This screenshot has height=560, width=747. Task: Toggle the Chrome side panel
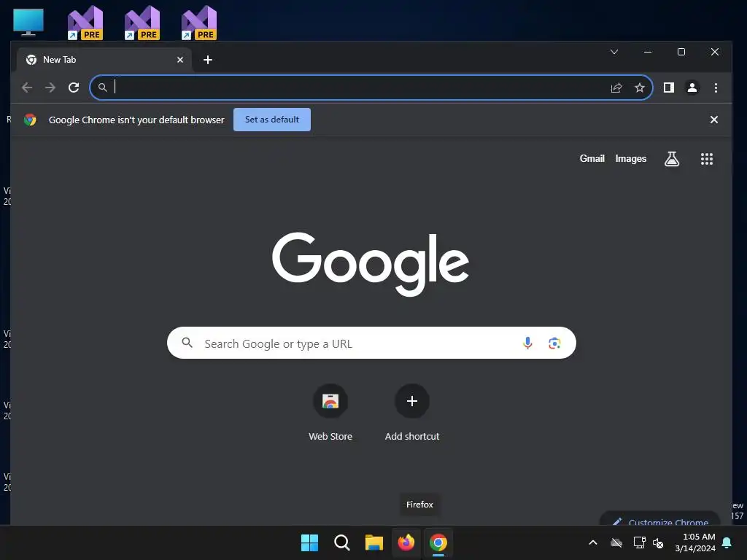(669, 87)
